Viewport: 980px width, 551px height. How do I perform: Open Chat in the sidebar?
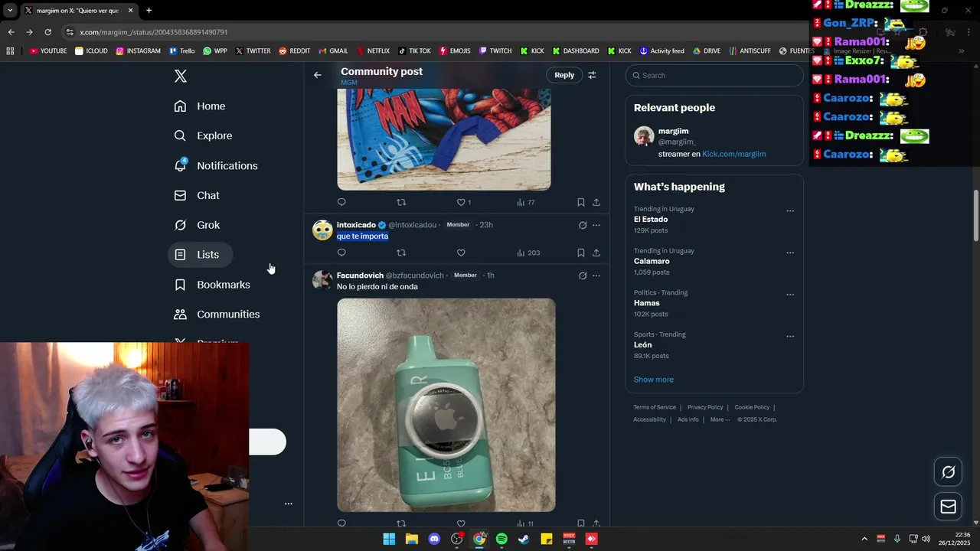click(x=197, y=196)
